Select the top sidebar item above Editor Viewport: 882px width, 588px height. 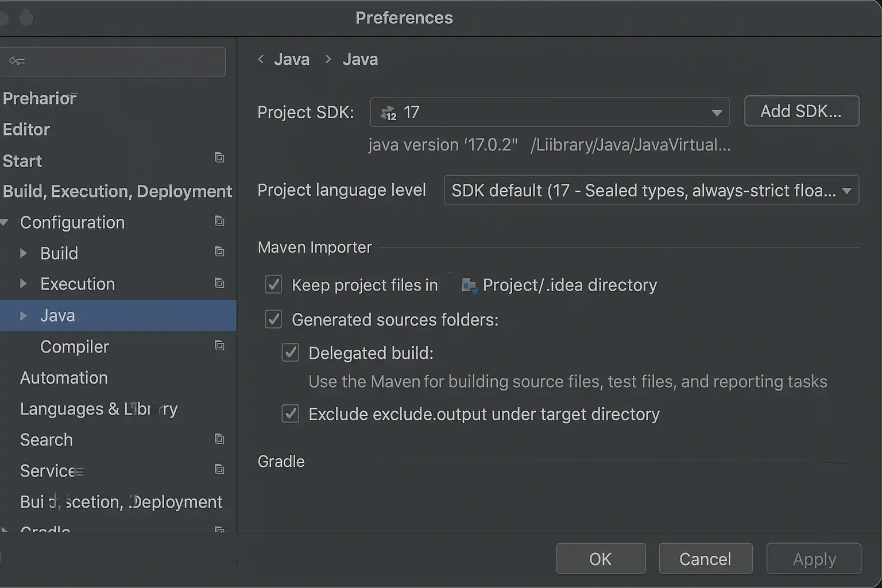[40, 98]
